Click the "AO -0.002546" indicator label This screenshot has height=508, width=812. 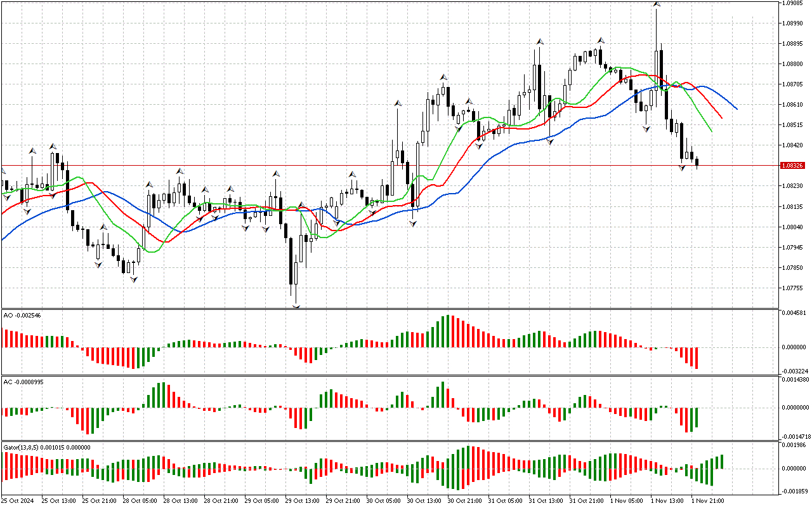(x=22, y=314)
